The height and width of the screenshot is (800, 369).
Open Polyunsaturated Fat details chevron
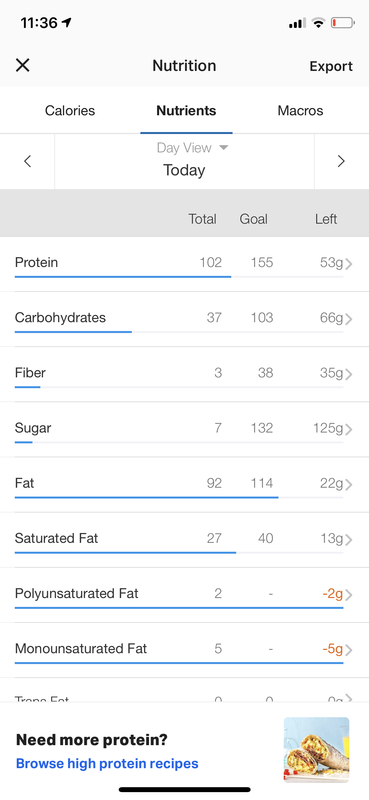(349, 595)
